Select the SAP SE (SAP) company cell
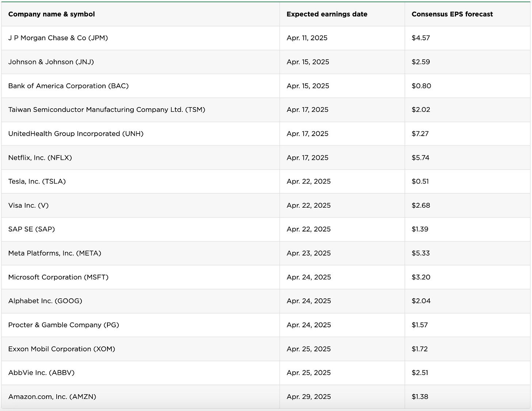 pos(31,229)
